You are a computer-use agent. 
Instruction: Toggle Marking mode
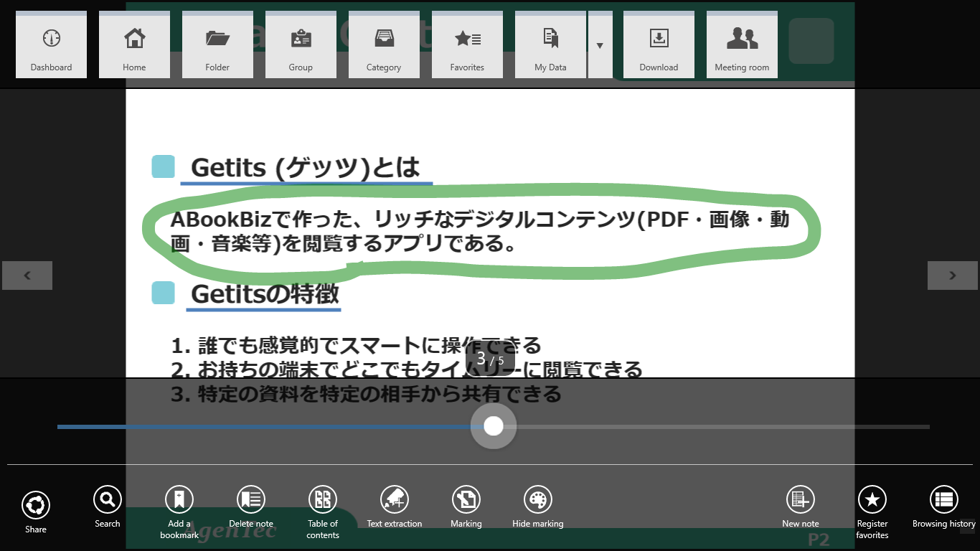[x=466, y=499]
